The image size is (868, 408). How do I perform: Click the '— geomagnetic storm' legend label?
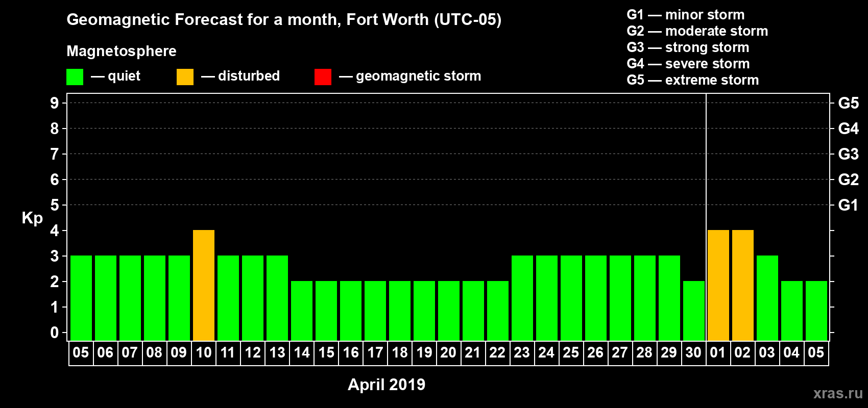(410, 76)
